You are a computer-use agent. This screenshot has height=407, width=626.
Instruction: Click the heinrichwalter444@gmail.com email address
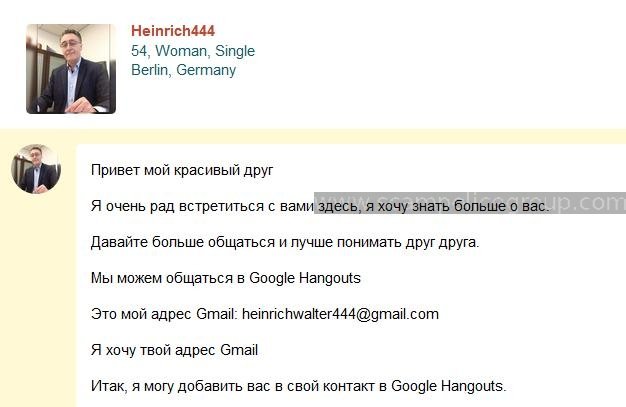pos(341,314)
